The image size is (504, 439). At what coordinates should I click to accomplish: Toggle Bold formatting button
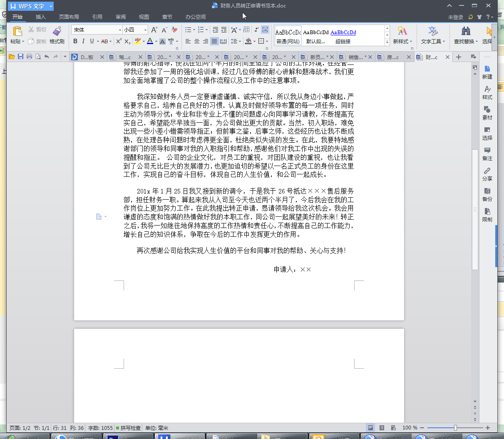pos(75,41)
